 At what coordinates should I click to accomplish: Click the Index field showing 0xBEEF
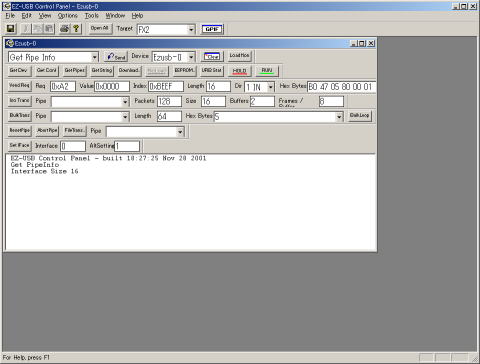(x=166, y=87)
